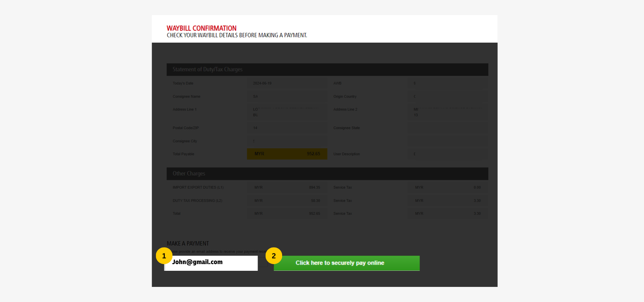Select the WAYBILL CONFIRMATION heading
The image size is (644, 302).
point(202,28)
